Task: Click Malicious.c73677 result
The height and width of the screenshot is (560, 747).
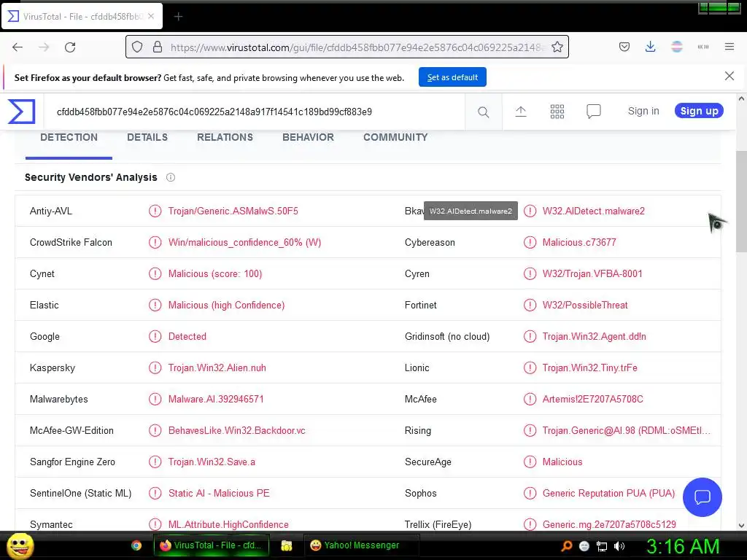Action: [578, 242]
